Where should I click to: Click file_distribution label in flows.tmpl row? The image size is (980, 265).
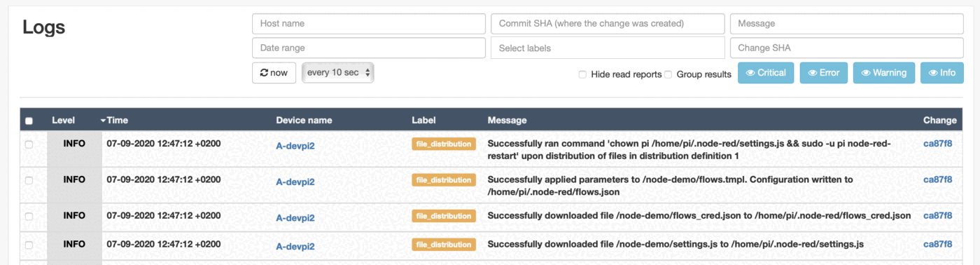[444, 180]
